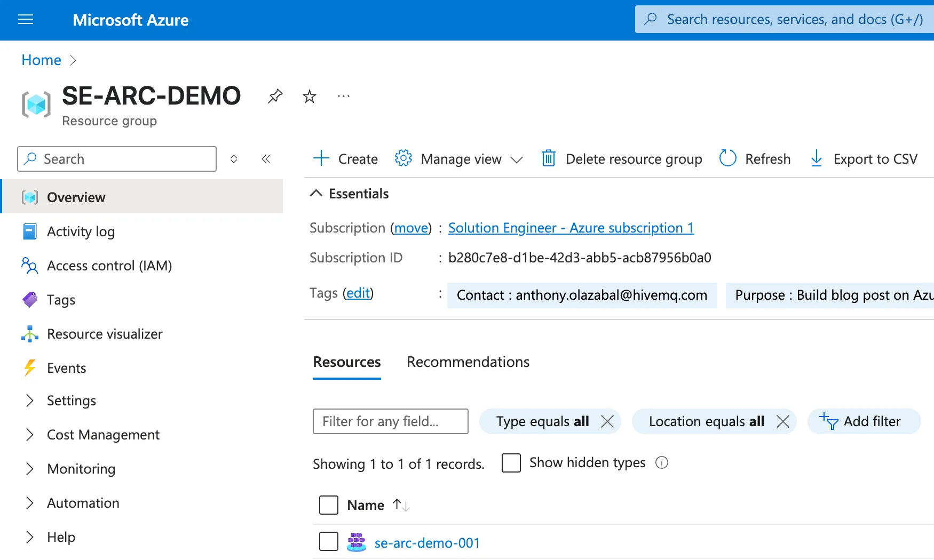Click subscription ID b280c7e8-d1be-42d3-abb5-acb87956b0a0

(x=580, y=258)
